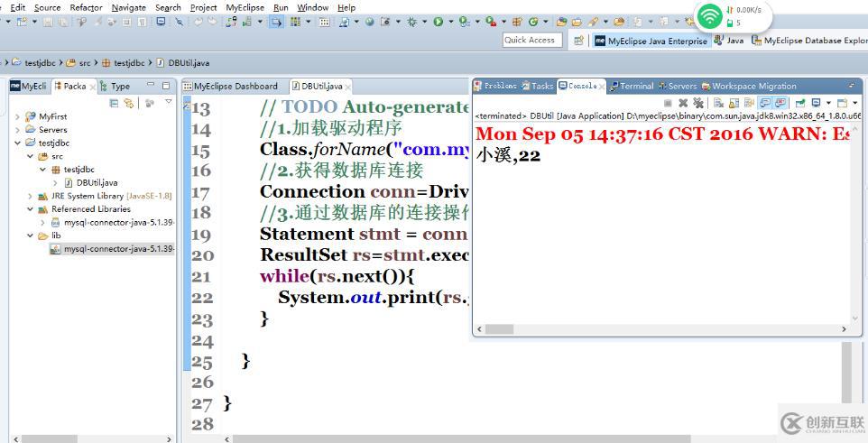The width and height of the screenshot is (868, 443).
Task: Minimize the Package Explorer panel
Action: coord(151,86)
